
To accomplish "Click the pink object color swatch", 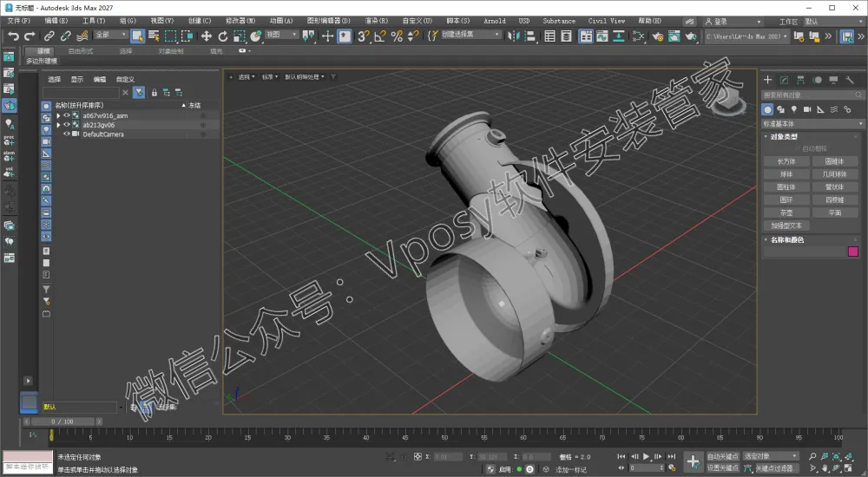I will (x=853, y=252).
